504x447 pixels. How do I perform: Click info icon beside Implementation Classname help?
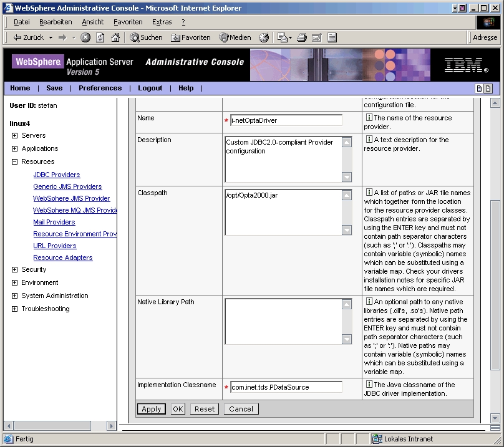tap(369, 384)
